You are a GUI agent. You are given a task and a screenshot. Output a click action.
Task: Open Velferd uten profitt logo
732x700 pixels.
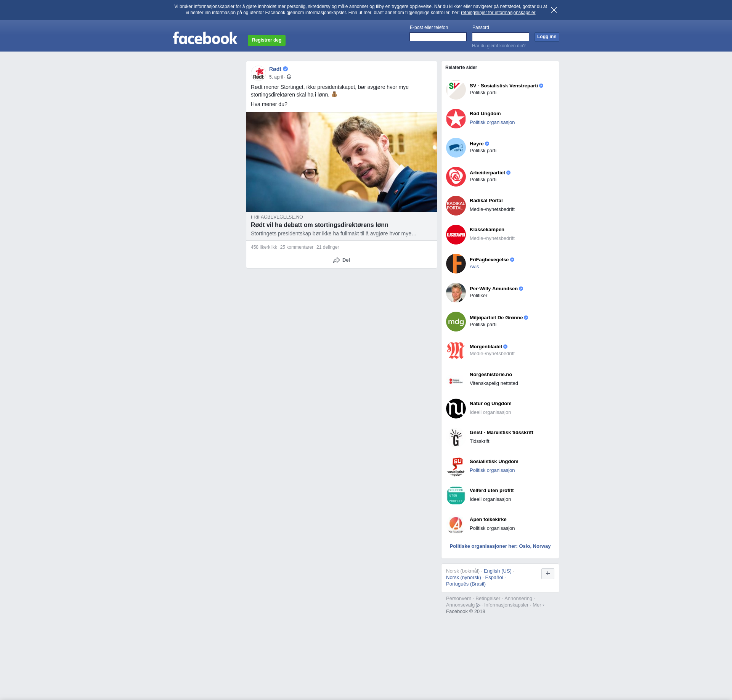pos(456,496)
